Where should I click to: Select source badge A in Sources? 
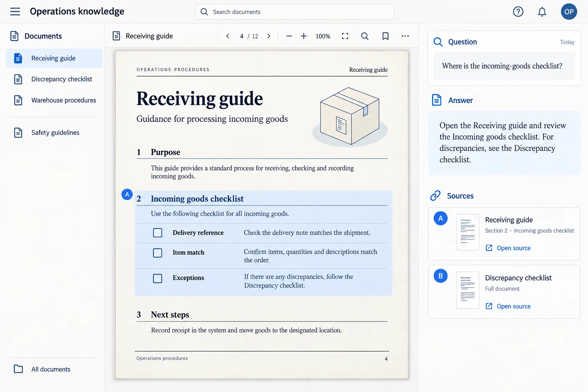point(441,218)
